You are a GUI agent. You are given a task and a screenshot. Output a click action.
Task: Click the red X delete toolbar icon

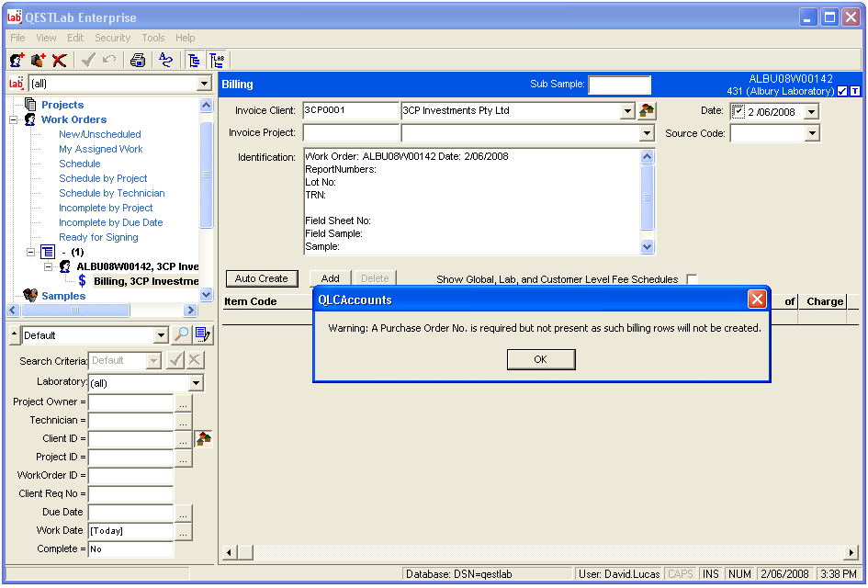tap(60, 61)
